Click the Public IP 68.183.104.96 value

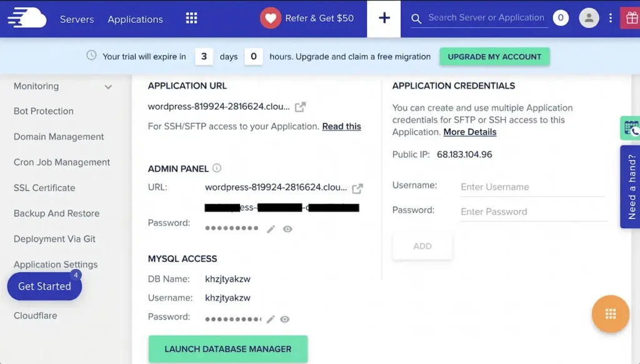[464, 154]
